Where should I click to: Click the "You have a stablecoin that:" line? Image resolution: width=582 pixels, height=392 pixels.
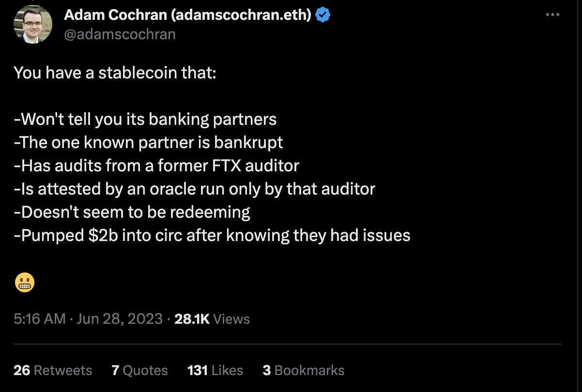tap(115, 73)
